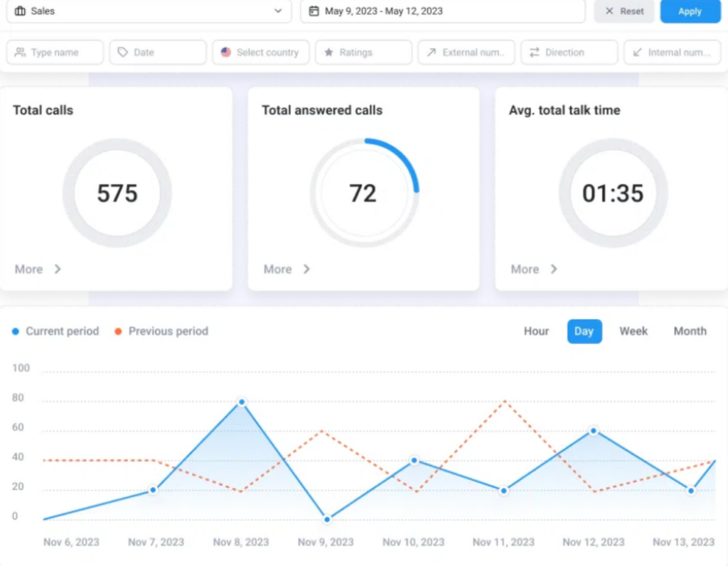Image resolution: width=728 pixels, height=566 pixels.
Task: Expand the May 9 - May 12 date range picker
Action: [x=442, y=11]
